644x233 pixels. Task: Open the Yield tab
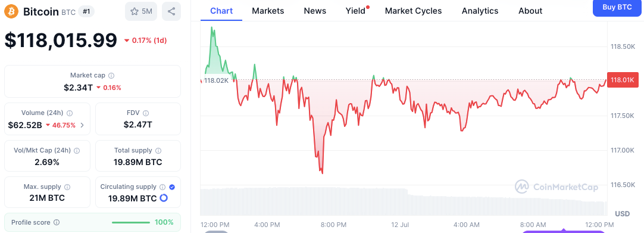pyautogui.click(x=356, y=11)
